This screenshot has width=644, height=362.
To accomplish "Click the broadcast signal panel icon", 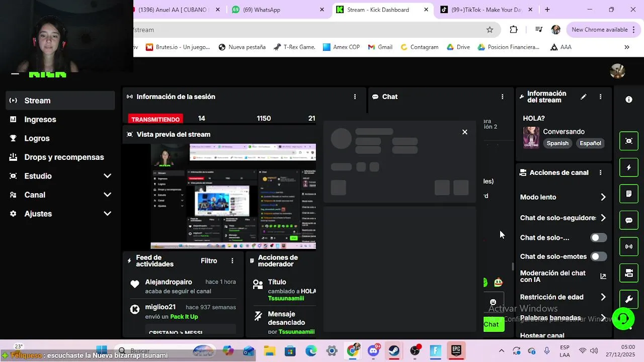I will coord(629,246).
